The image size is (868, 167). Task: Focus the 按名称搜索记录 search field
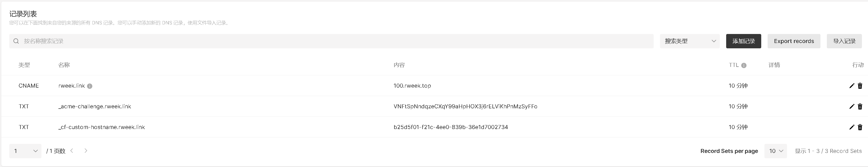coord(331,41)
